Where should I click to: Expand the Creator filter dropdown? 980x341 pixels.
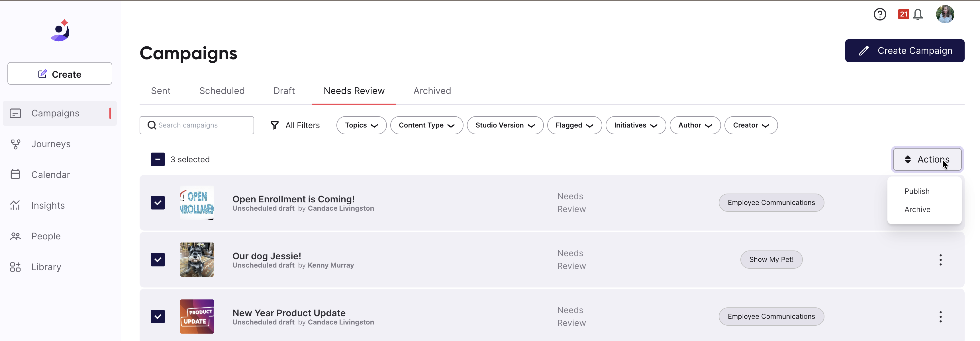point(751,125)
